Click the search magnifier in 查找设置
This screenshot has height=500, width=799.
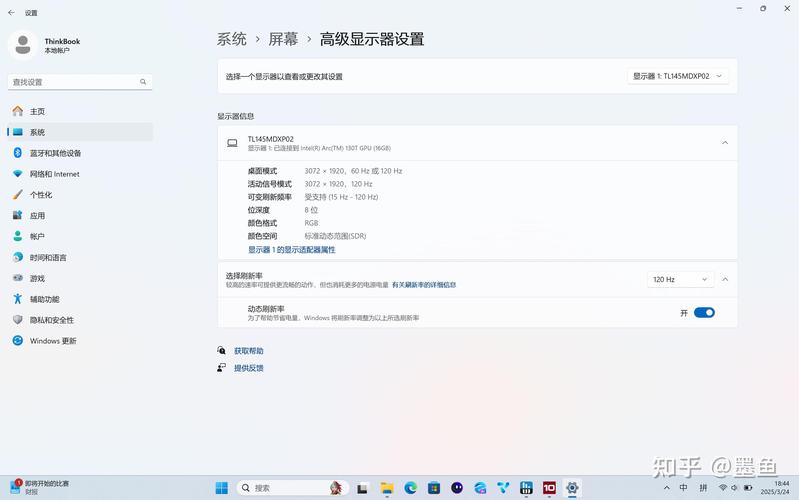pyautogui.click(x=143, y=82)
